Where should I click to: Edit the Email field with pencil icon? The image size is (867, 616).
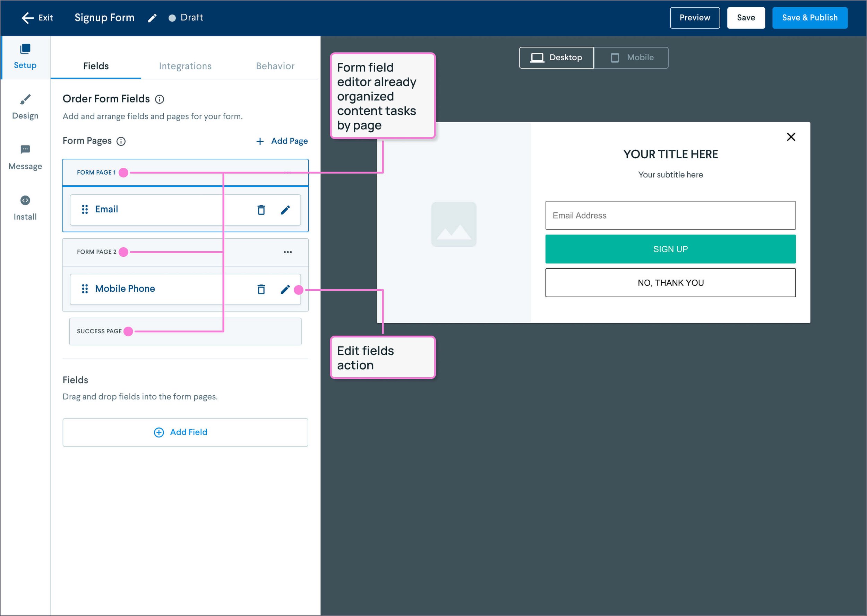click(285, 210)
